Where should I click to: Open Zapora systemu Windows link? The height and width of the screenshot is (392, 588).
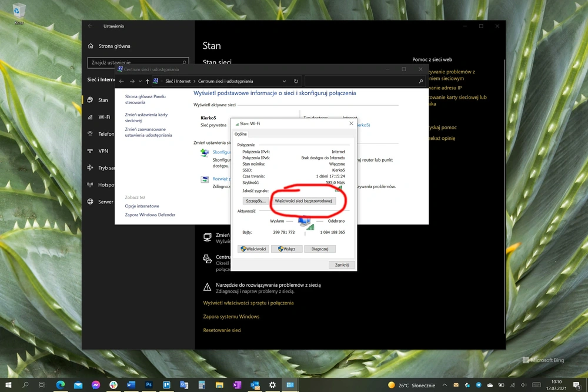(231, 317)
